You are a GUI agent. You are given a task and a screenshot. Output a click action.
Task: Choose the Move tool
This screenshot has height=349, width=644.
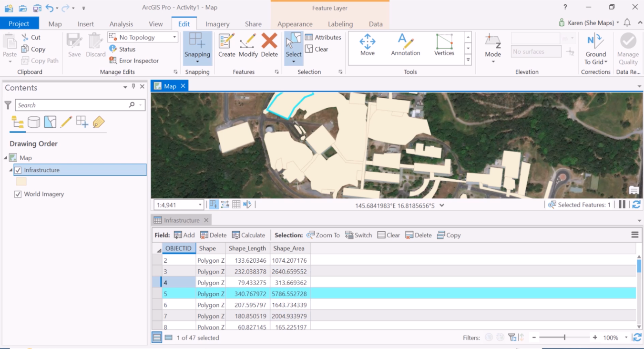point(368,45)
